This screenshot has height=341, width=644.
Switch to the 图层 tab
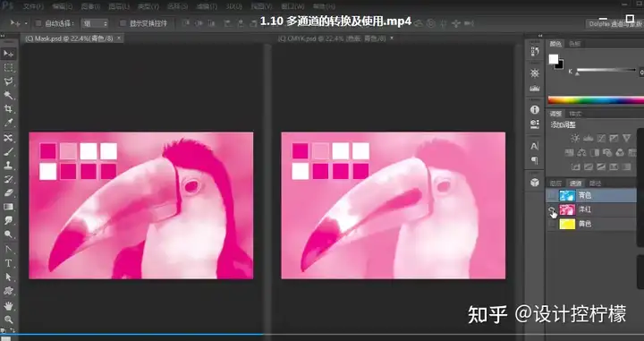555,183
